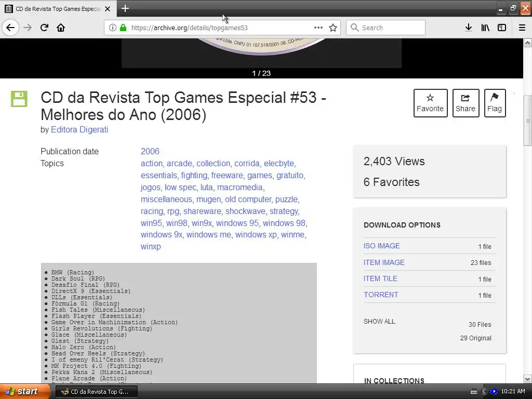Open the 'essentials' topic link
This screenshot has width=532, height=399.
[x=159, y=176]
